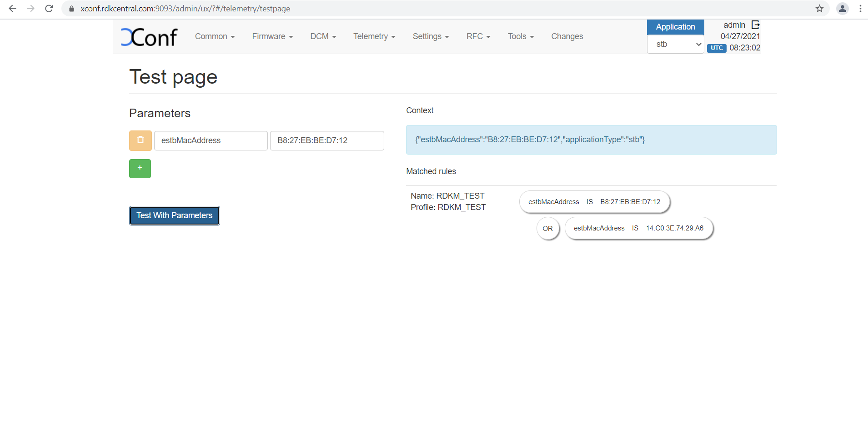Click the browser back arrow
Screen dimensions: 868x445
coord(12,9)
